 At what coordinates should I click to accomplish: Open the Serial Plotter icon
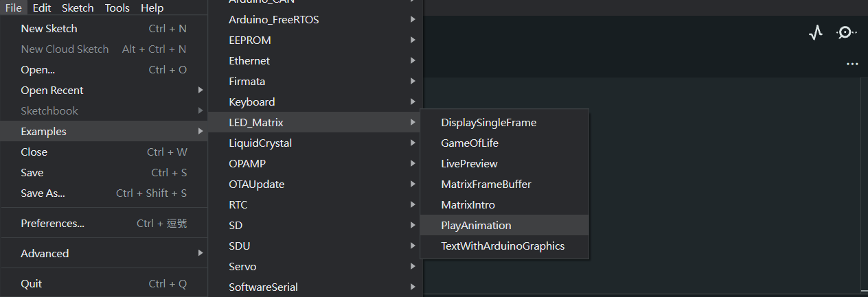pyautogui.click(x=815, y=33)
